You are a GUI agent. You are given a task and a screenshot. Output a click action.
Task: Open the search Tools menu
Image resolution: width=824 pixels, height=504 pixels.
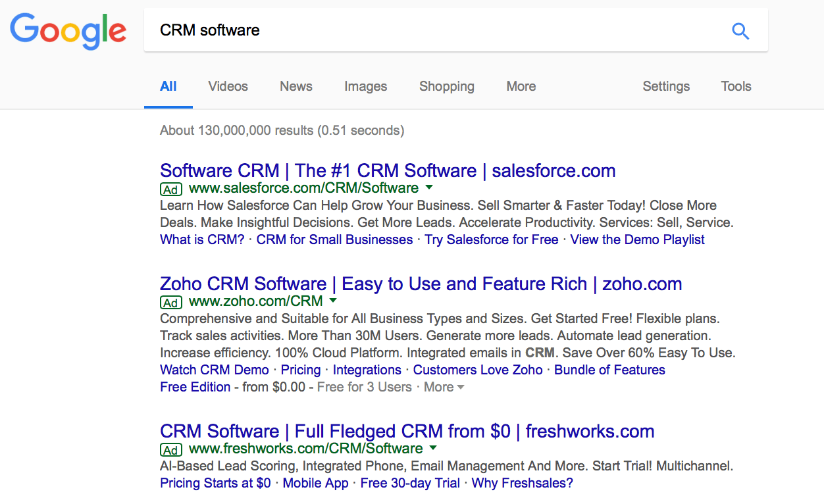pos(736,86)
